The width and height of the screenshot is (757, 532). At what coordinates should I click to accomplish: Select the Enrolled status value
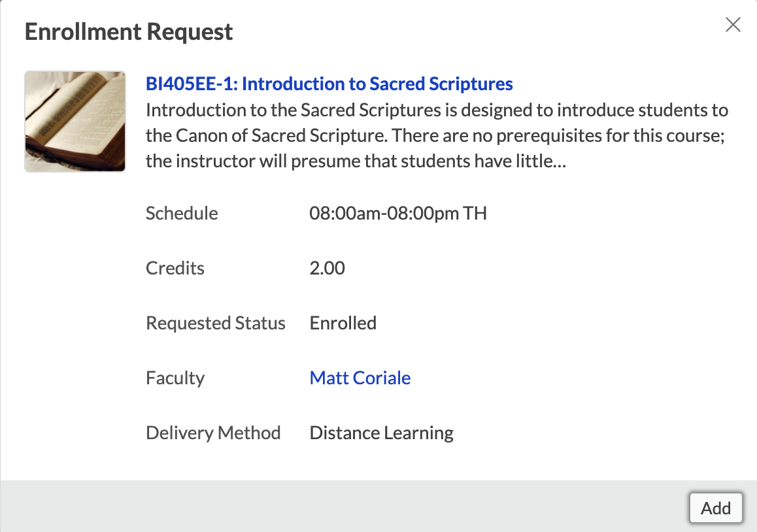point(343,323)
